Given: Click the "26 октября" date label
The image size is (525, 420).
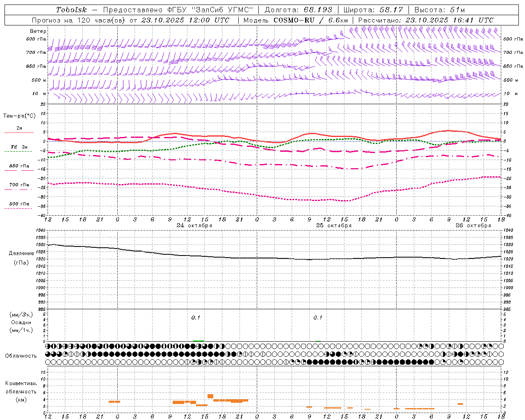Looking at the screenshot, I should [473, 226].
